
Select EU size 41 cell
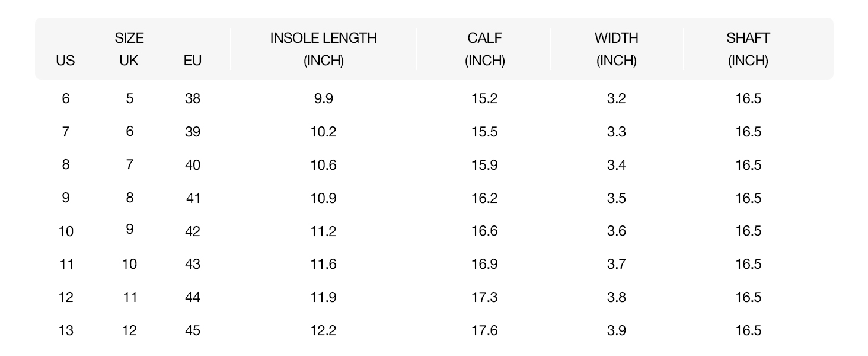pos(193,198)
